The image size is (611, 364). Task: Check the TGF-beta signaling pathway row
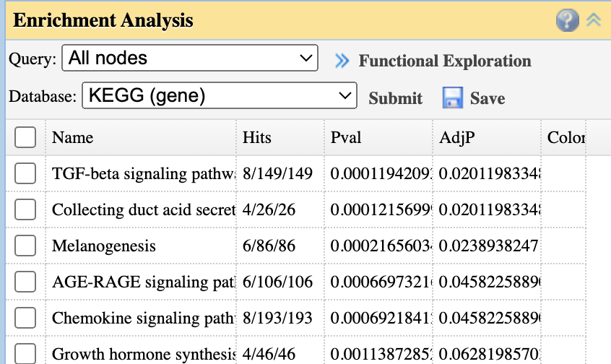coord(25,173)
